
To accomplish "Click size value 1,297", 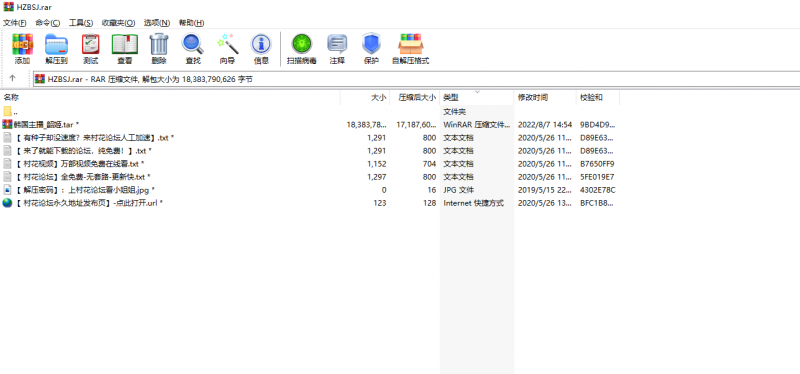I will (x=377, y=177).
